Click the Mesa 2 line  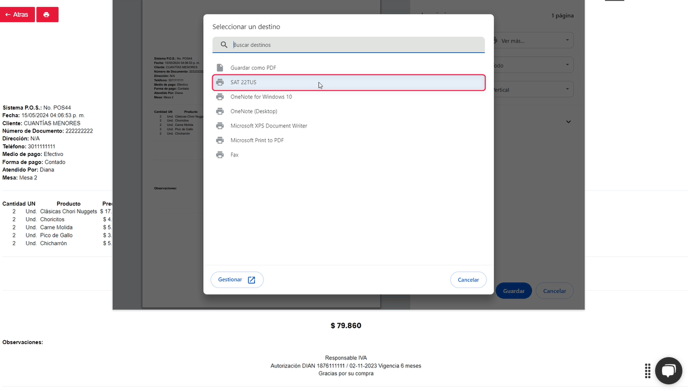(x=20, y=178)
